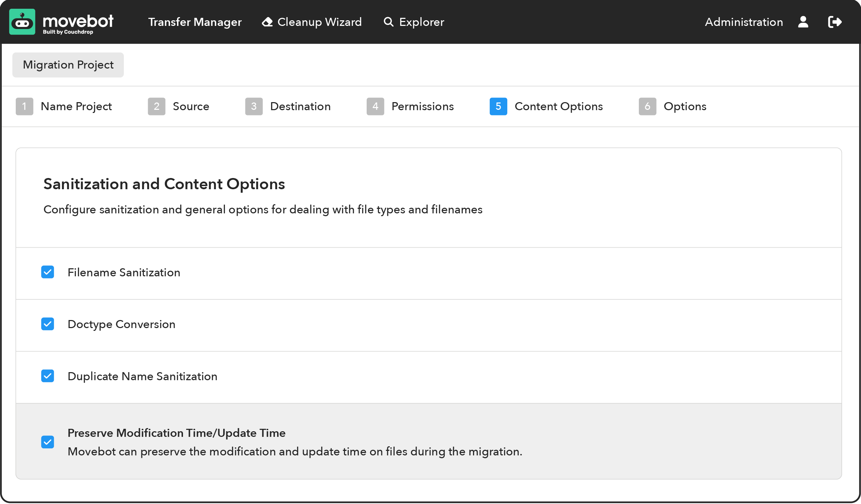The height and width of the screenshot is (504, 861).
Task: Switch to the Destination step
Action: coord(300,106)
